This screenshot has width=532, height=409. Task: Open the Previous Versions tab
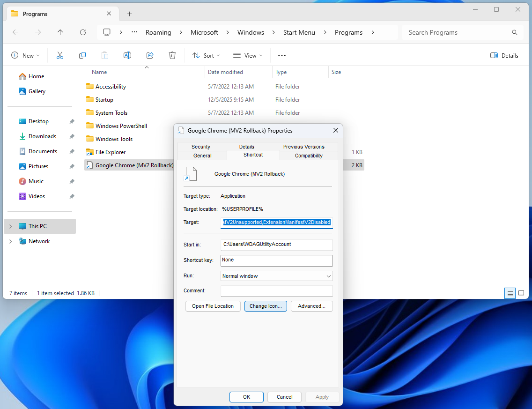[303, 146]
